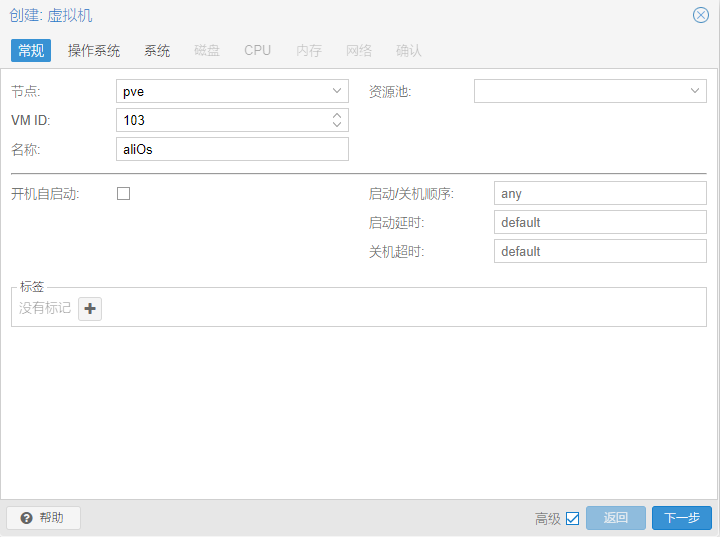Viewport: 720px width, 537px height.
Task: Click the 启动/关机顺序 input field
Action: [600, 193]
